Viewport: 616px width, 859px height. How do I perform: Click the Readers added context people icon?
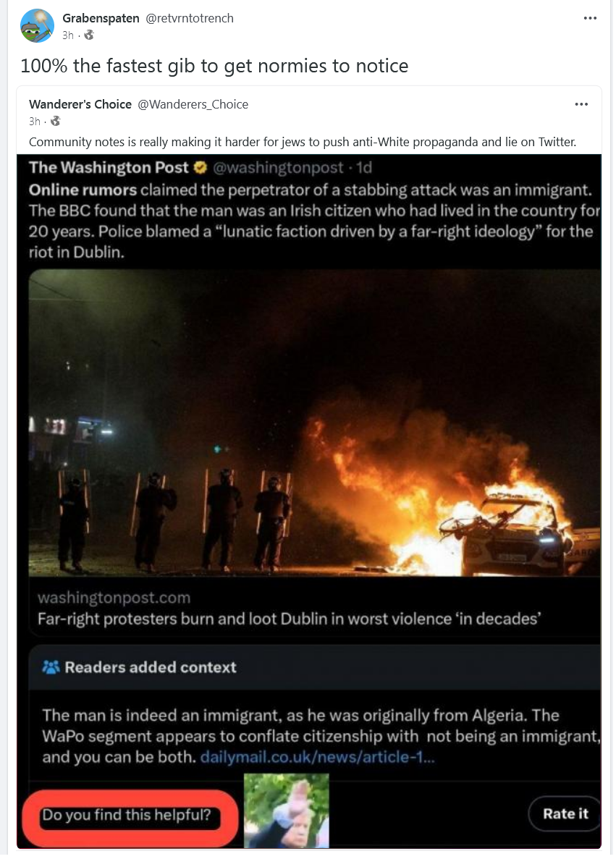tap(51, 667)
